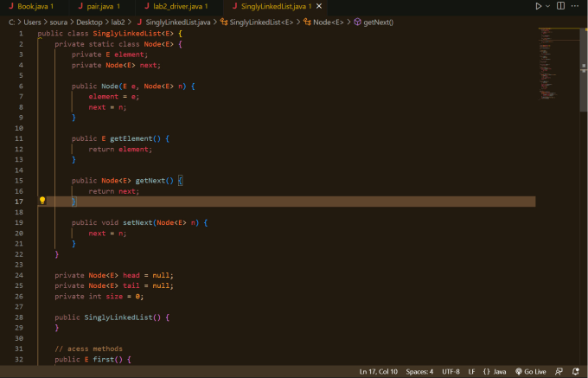
Task: Click the minimap code overview
Action: click(x=559, y=64)
